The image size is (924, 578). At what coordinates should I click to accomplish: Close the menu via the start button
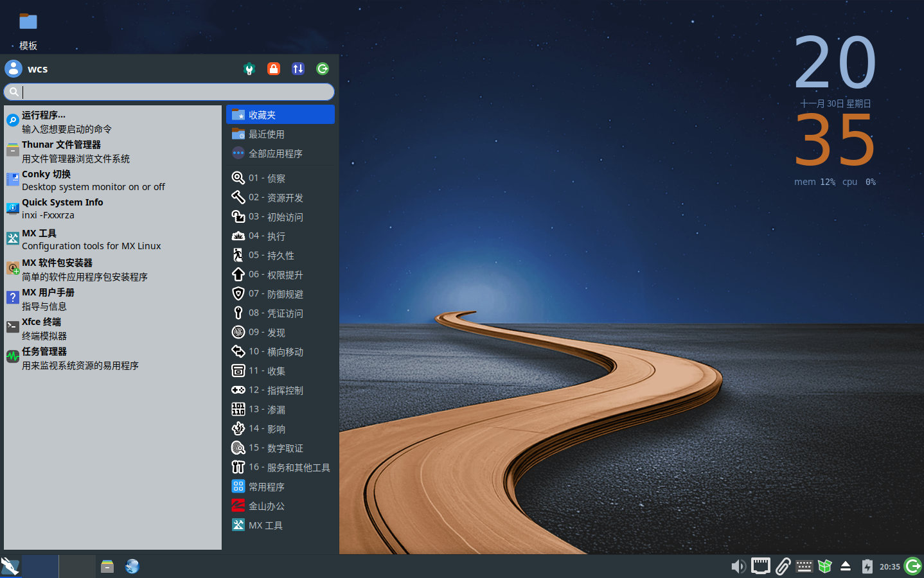click(10, 566)
